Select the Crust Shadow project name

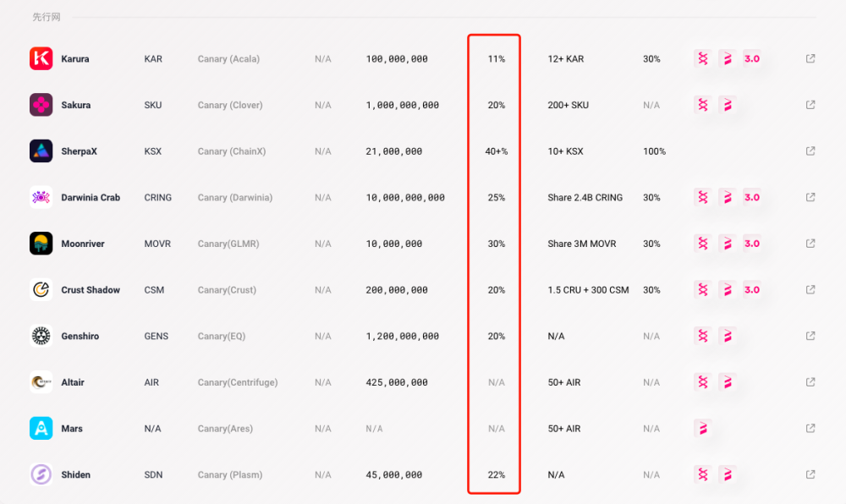[x=91, y=290]
